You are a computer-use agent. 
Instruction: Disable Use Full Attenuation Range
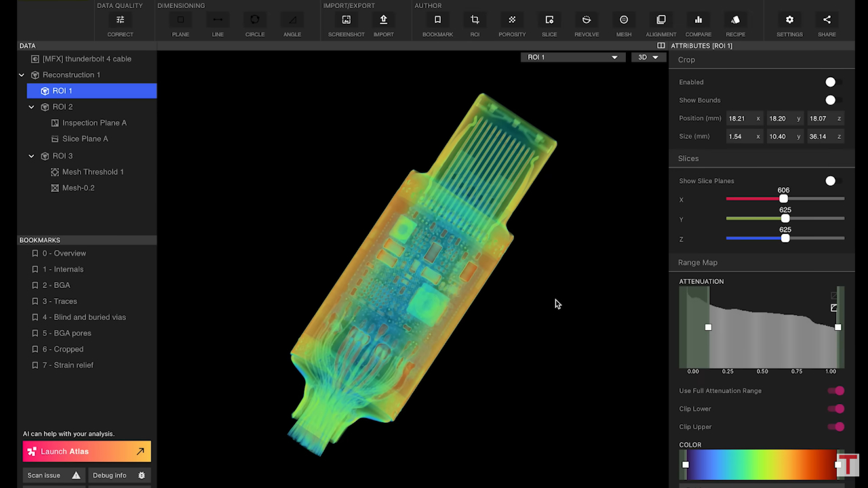tap(837, 391)
